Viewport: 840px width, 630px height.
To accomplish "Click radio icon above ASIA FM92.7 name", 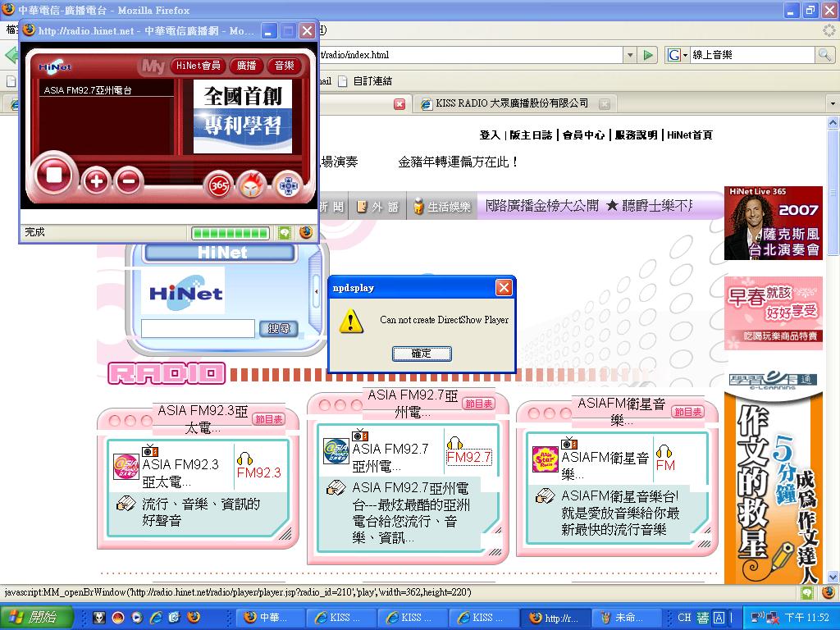I will click(360, 435).
